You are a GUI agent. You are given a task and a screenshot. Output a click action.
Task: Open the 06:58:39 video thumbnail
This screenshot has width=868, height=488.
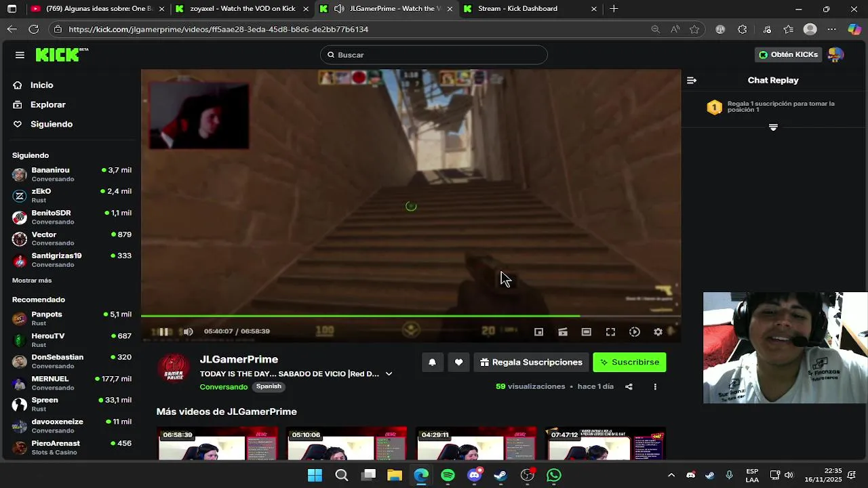217,443
